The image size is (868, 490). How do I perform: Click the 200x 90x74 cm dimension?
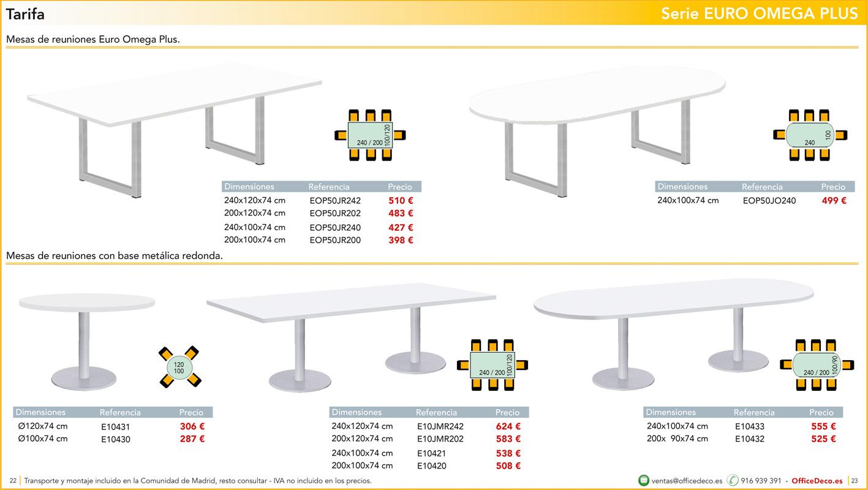[677, 439]
